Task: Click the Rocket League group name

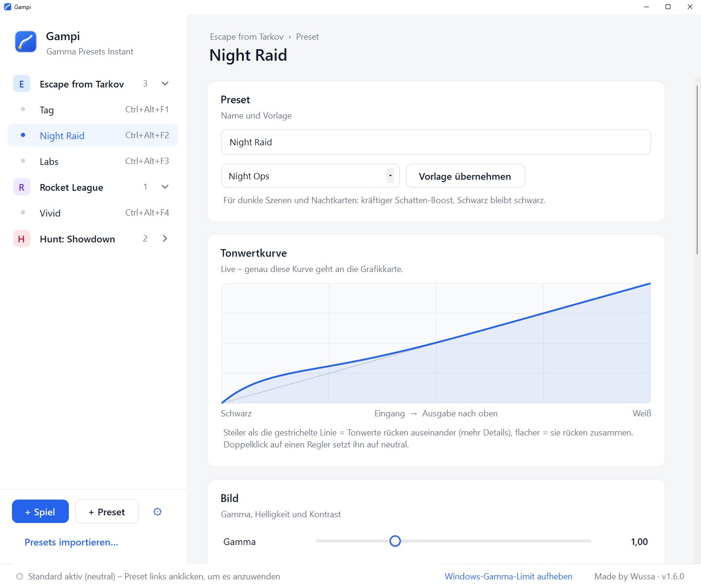Action: (72, 187)
